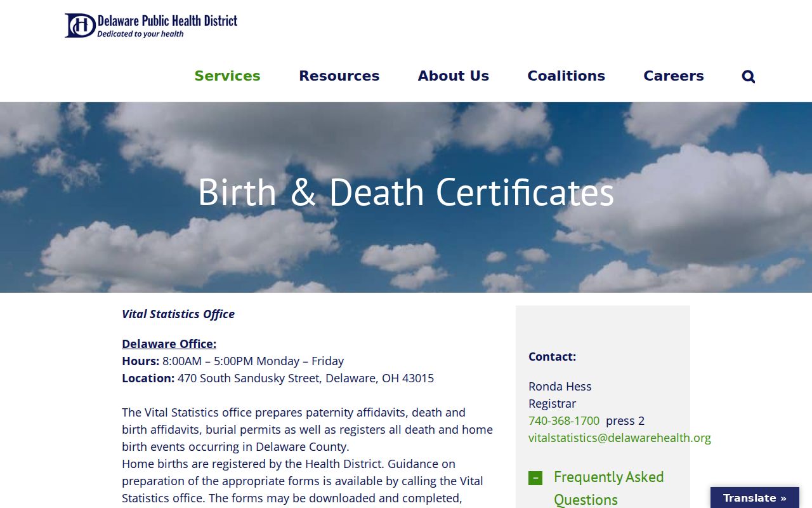Click the Ronda Hess contact name
This screenshot has height=508, width=812.
pos(560,386)
